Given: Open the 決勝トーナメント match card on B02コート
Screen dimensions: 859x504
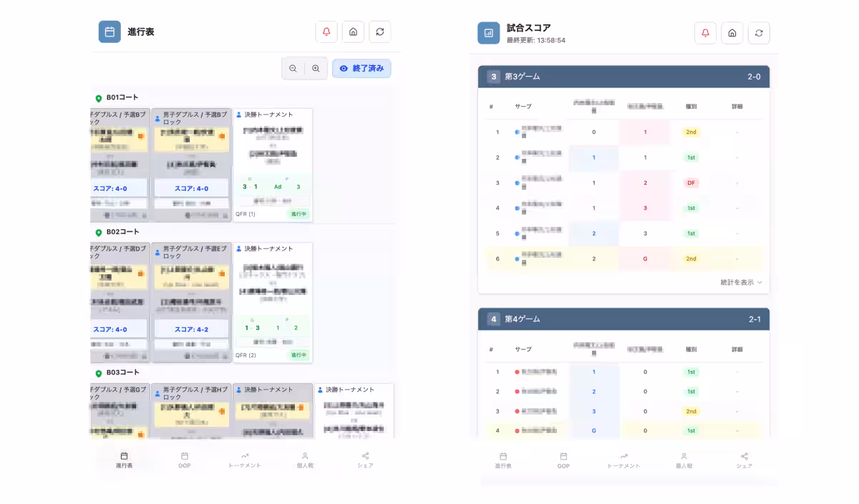Looking at the screenshot, I should coord(272,301).
